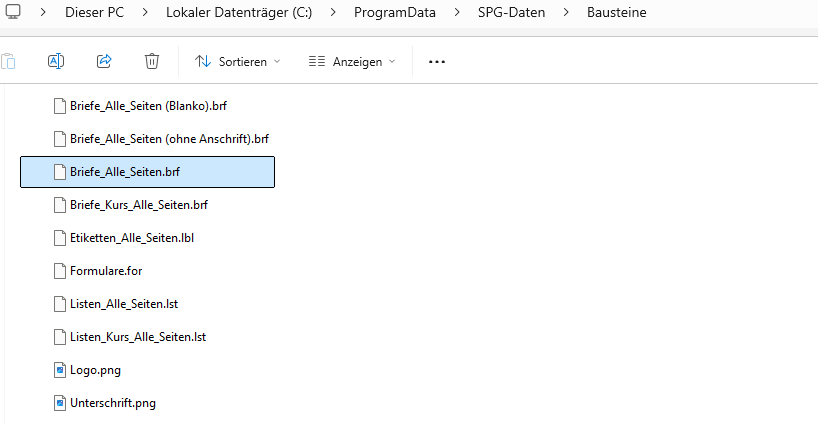Navigate to ProgramData in breadcrumb
The height and width of the screenshot is (424, 818).
394,14
